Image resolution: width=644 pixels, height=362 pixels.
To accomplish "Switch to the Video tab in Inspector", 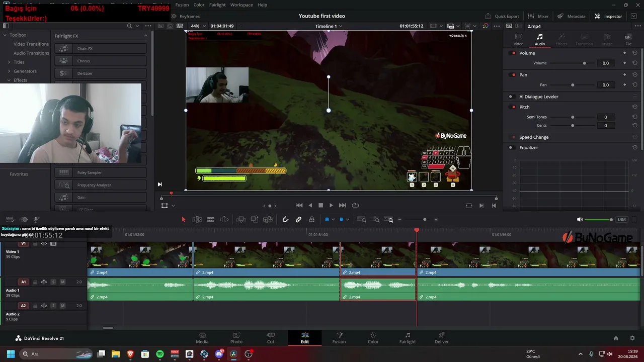I will (518, 39).
